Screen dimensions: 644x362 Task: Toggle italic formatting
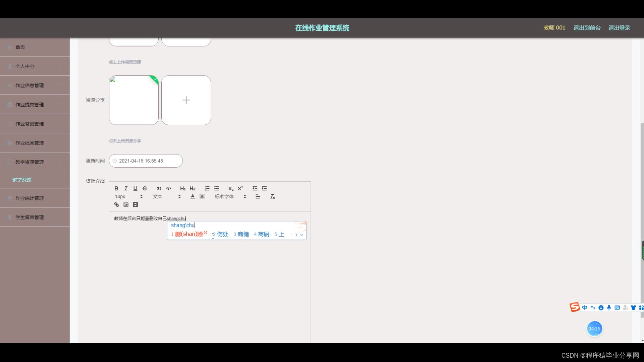coord(126,188)
